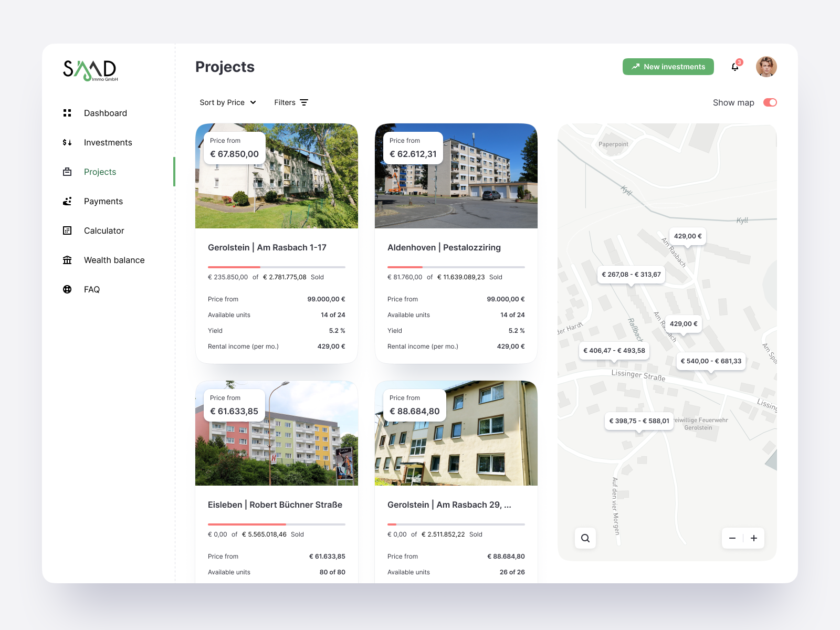Open the Dashboard section icon
The image size is (840, 630).
click(67, 112)
